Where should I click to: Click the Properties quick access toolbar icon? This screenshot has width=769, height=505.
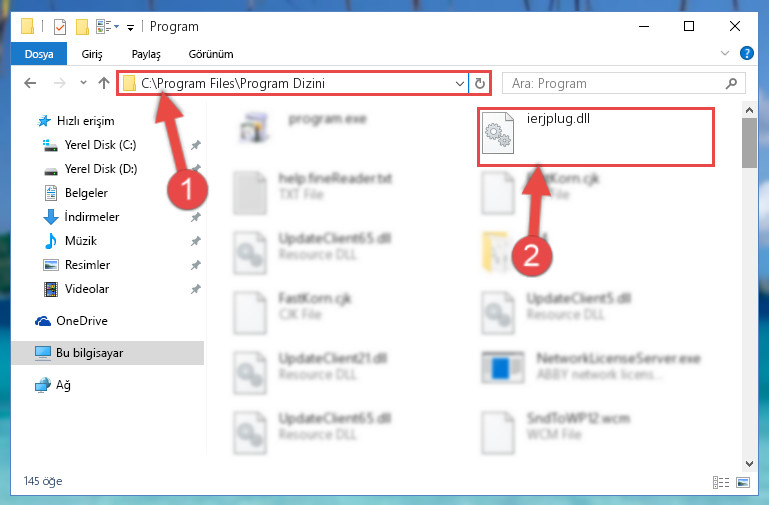(60, 26)
